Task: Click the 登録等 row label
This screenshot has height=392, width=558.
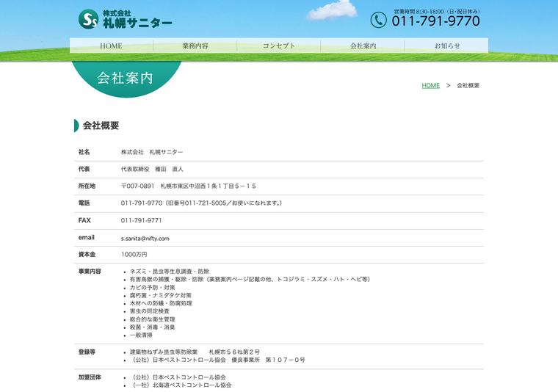Action: [x=87, y=352]
